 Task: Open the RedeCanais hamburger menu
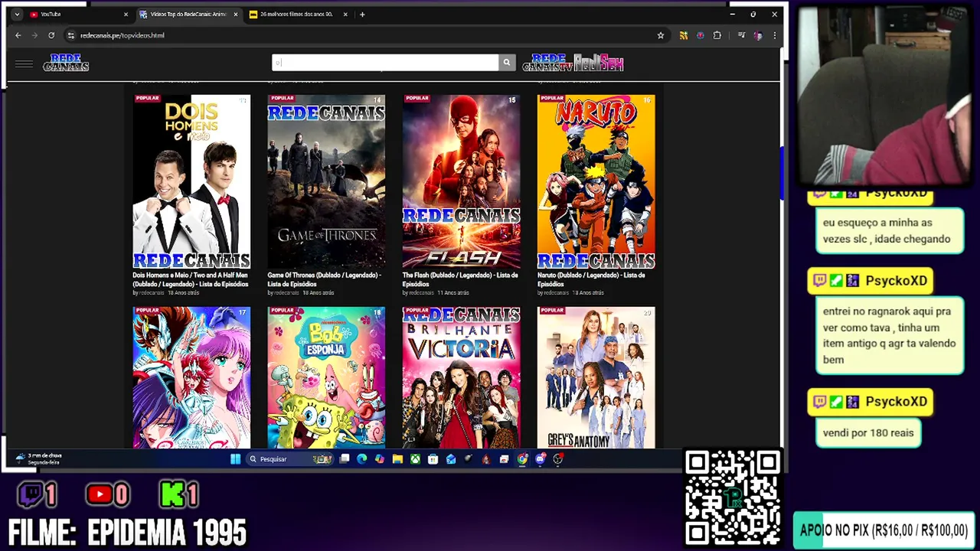[x=24, y=64]
